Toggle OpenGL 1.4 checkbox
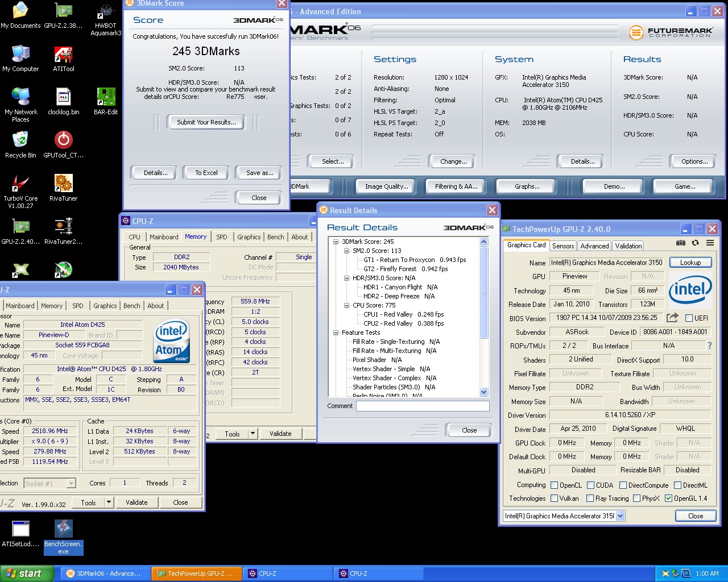Viewport: 728px width, 582px height. [668, 498]
